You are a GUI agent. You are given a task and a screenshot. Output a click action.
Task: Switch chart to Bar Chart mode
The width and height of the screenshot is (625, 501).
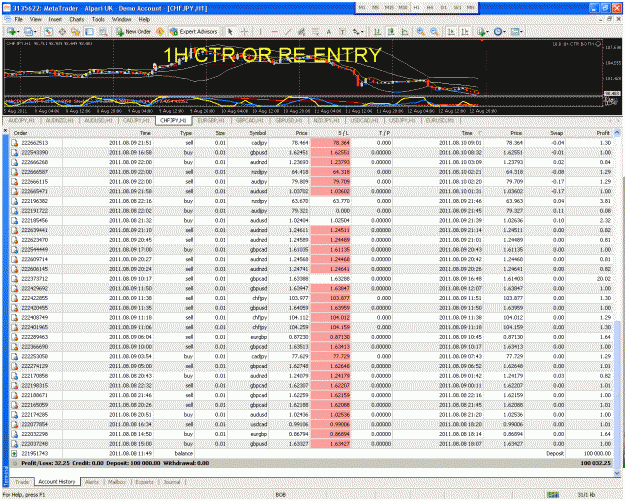pos(377,31)
